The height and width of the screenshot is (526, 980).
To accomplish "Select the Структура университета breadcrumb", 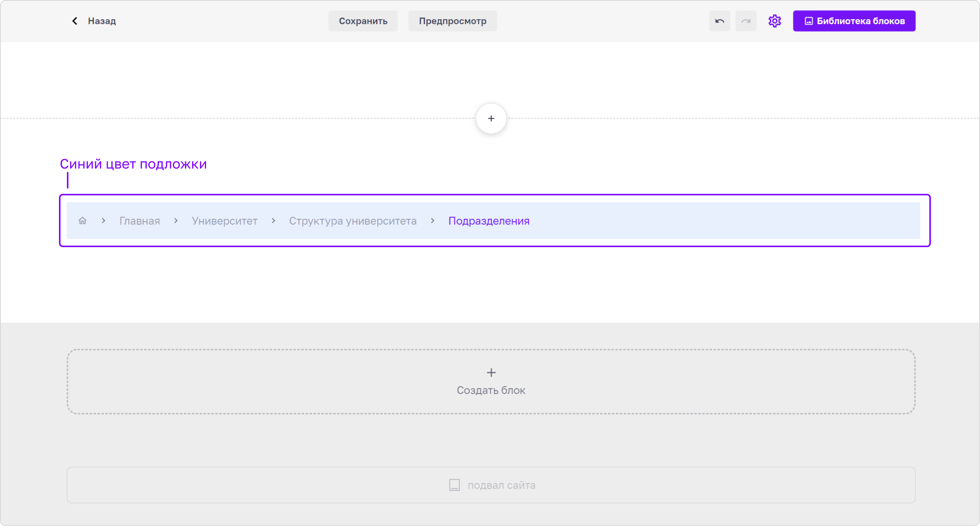I will 353,221.
